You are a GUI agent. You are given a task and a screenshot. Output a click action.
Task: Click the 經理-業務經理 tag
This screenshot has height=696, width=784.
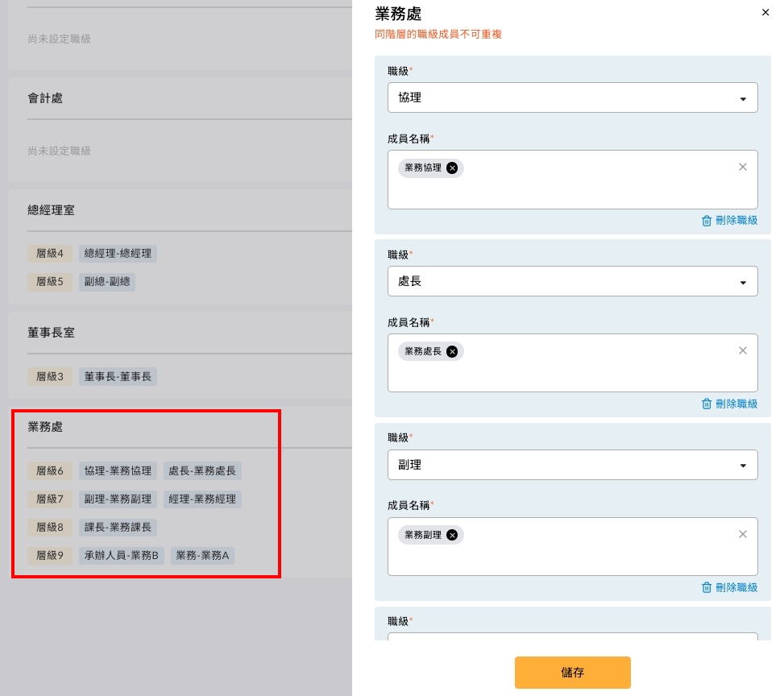click(x=202, y=499)
